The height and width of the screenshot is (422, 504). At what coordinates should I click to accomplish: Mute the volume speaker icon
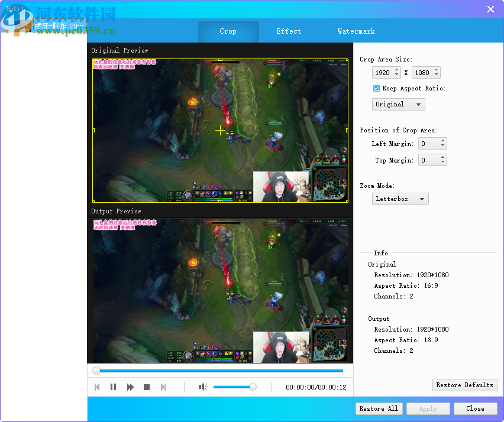point(203,387)
